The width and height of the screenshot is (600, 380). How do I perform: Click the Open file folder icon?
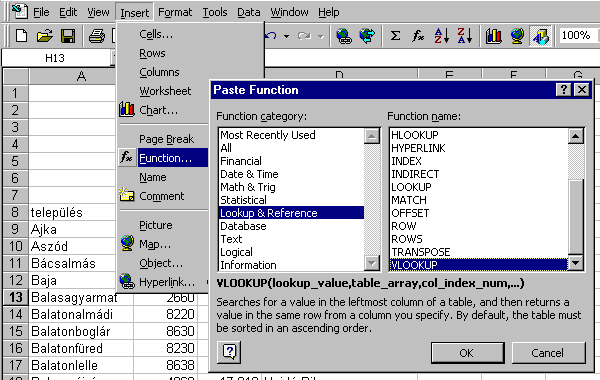pos(45,36)
